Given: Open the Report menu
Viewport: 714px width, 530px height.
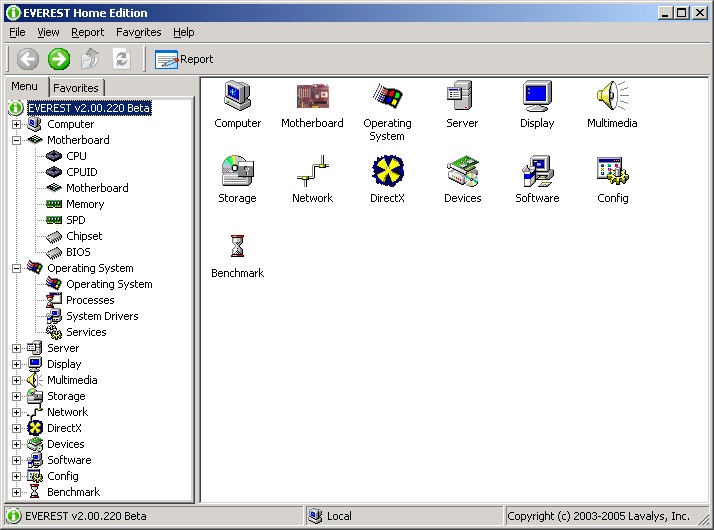Looking at the screenshot, I should [x=87, y=32].
